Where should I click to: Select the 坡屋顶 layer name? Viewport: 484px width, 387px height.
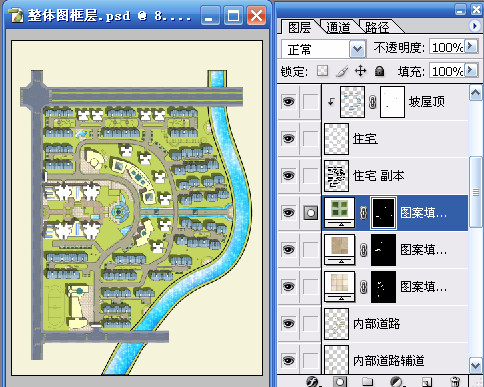427,101
